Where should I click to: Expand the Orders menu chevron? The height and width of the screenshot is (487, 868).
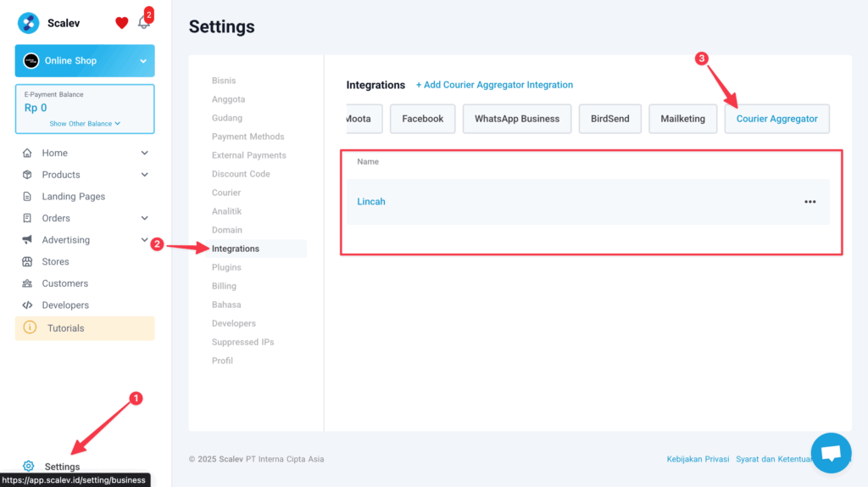pyautogui.click(x=144, y=218)
